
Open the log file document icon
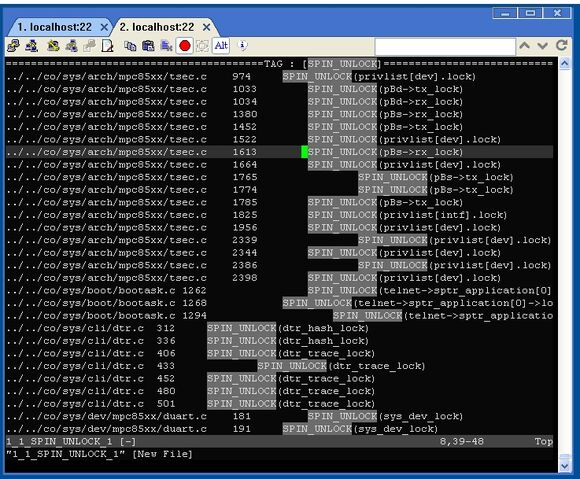tap(107, 46)
